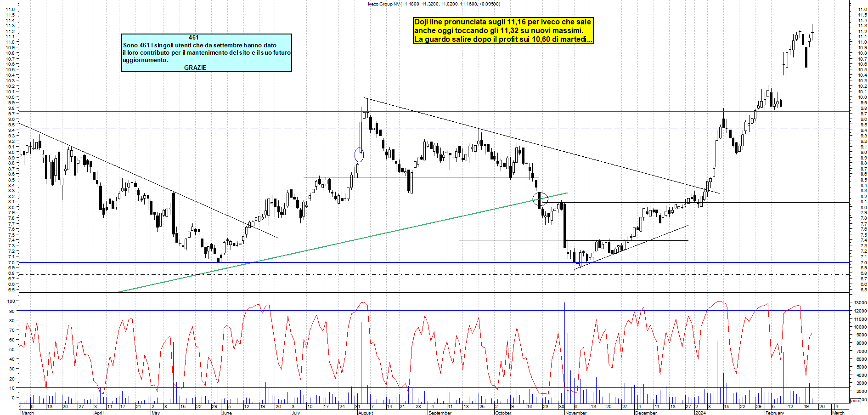Click 8.1 on the right price axis
Viewport: 868px width, 415px height.
(863, 202)
